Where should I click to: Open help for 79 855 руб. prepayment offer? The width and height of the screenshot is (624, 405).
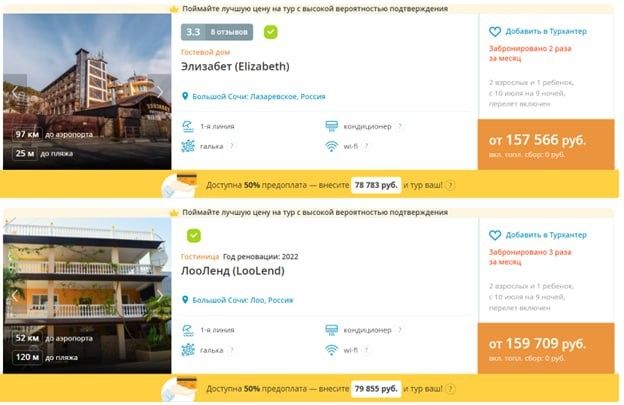coord(450,389)
